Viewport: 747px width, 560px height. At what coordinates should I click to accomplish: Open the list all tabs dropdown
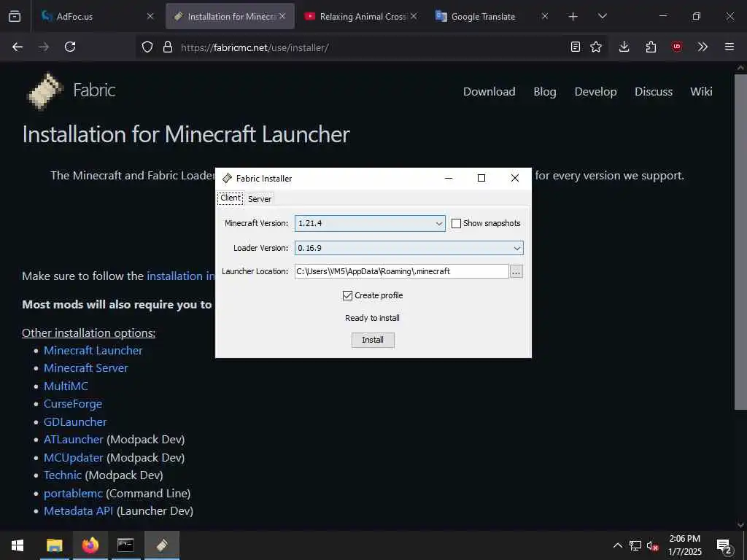click(602, 16)
